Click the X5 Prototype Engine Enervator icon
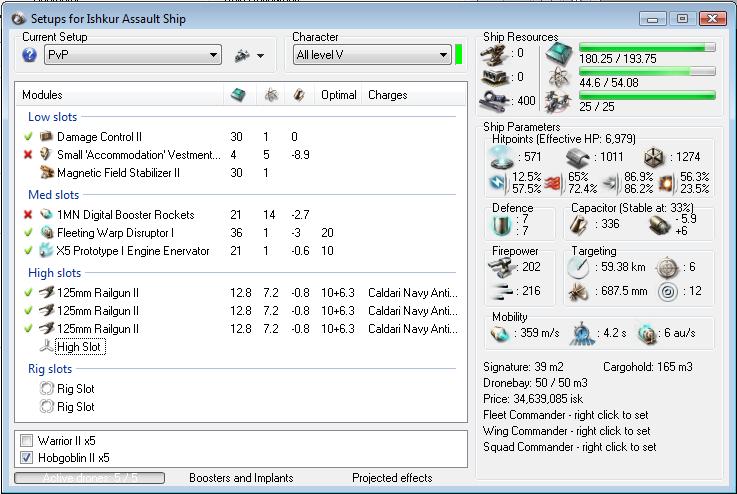Screen dimensions: 737x494 pyautogui.click(x=46, y=250)
